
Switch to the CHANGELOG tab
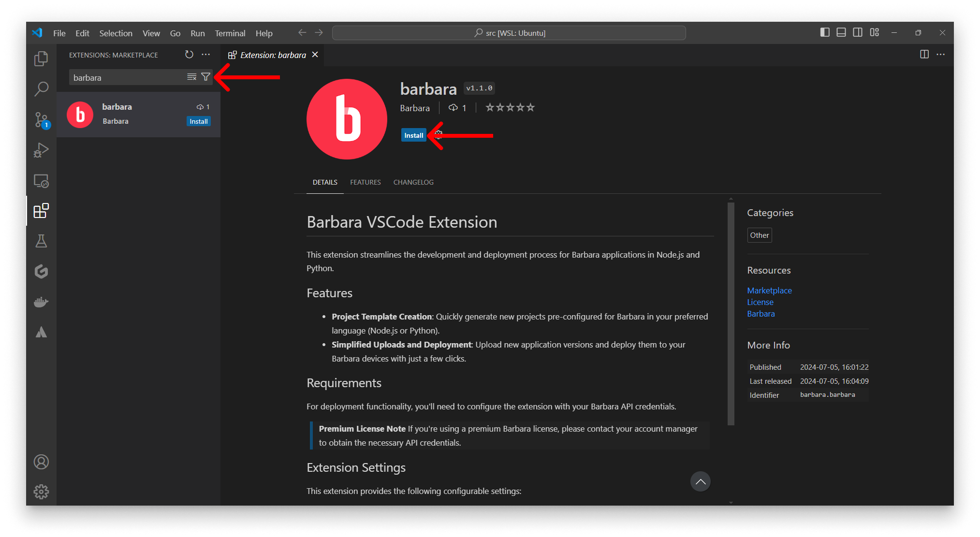[x=413, y=182]
